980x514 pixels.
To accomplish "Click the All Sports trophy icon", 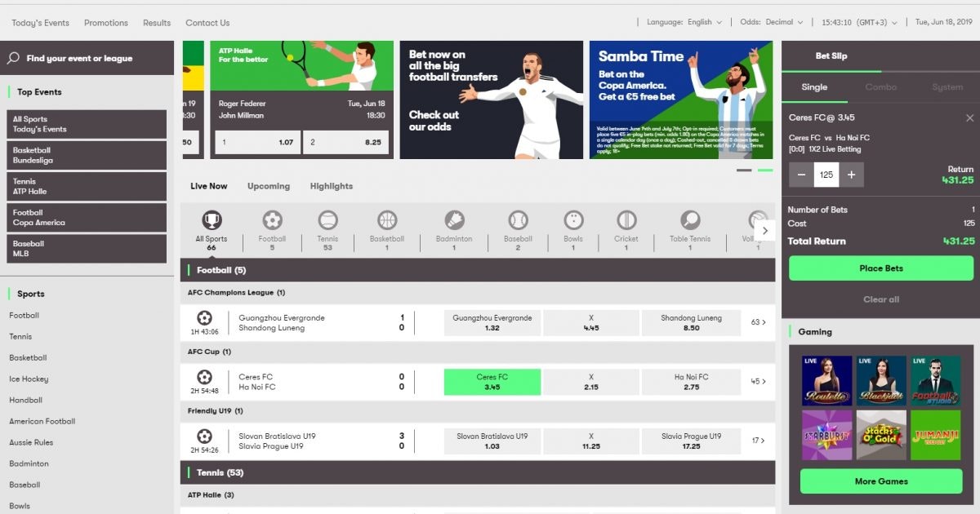I will coord(212,221).
